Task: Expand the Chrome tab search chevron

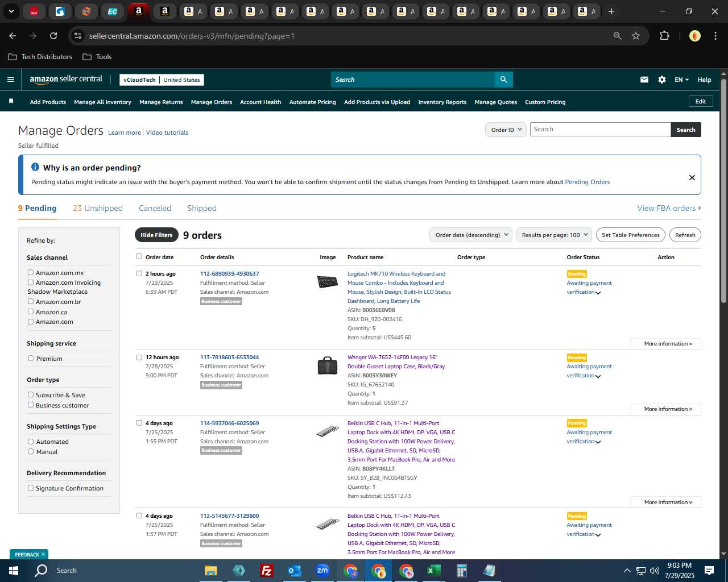Action: point(11,11)
